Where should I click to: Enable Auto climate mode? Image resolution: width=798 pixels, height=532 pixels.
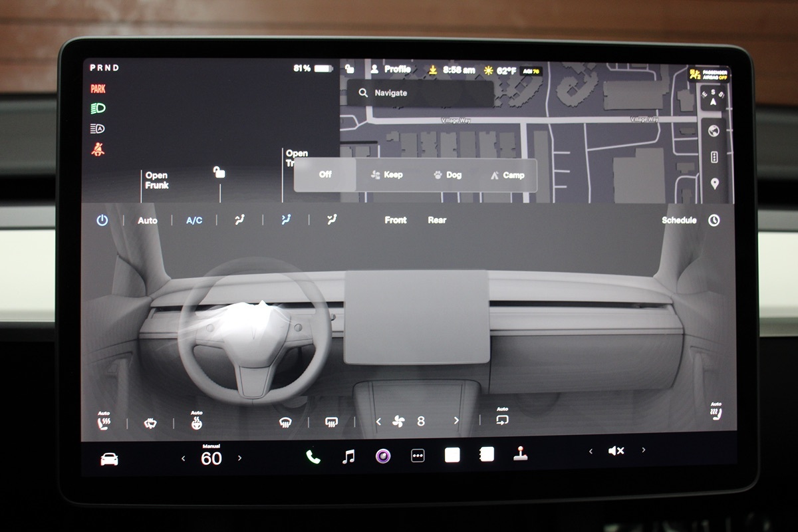click(x=148, y=220)
